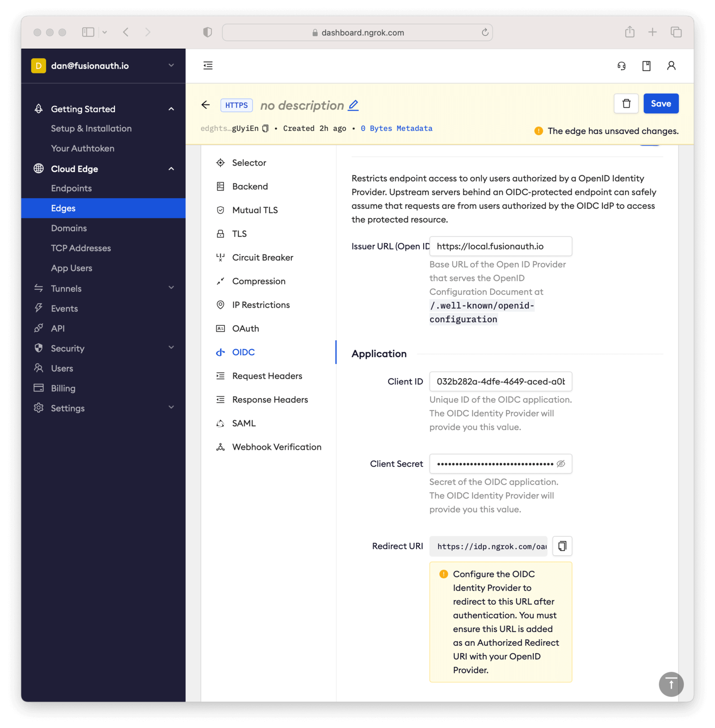Go to Domains

(69, 228)
